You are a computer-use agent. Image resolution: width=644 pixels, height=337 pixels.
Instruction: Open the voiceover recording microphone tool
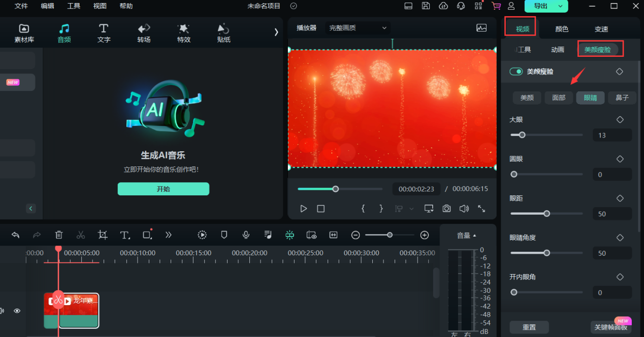pos(246,234)
